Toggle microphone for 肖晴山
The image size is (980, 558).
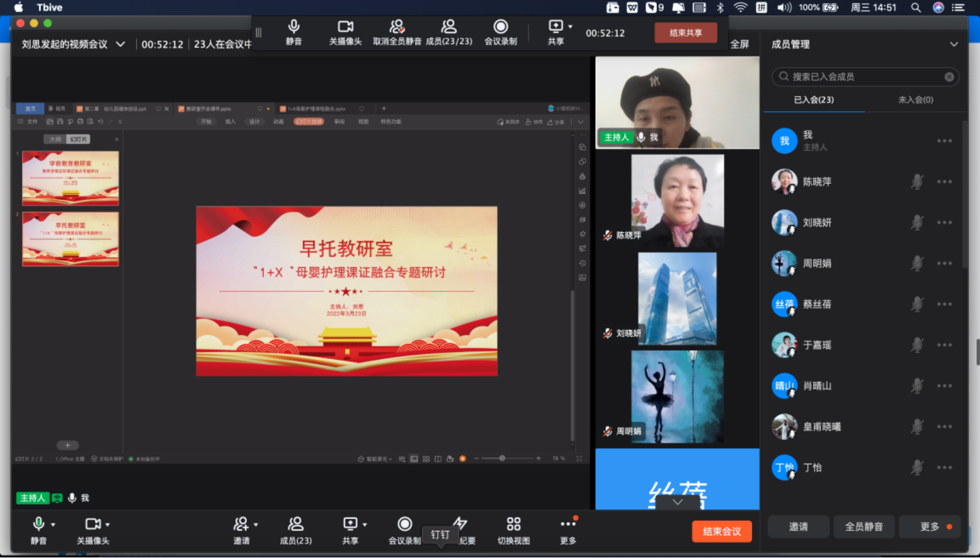click(917, 386)
